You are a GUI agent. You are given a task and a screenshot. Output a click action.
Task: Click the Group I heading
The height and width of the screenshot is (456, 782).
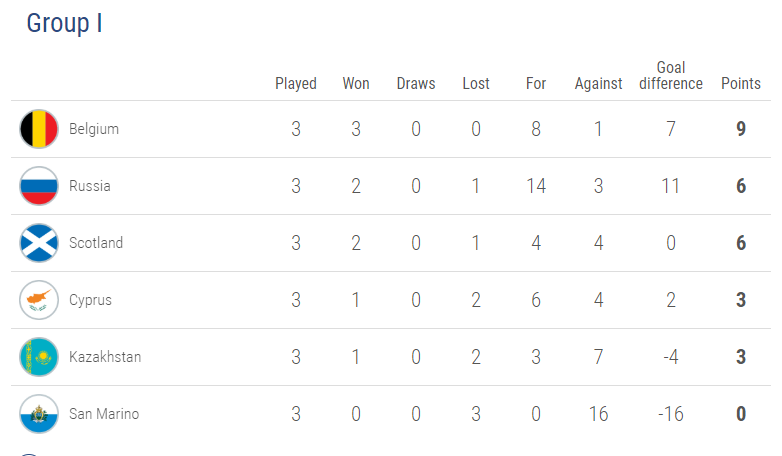click(x=64, y=23)
